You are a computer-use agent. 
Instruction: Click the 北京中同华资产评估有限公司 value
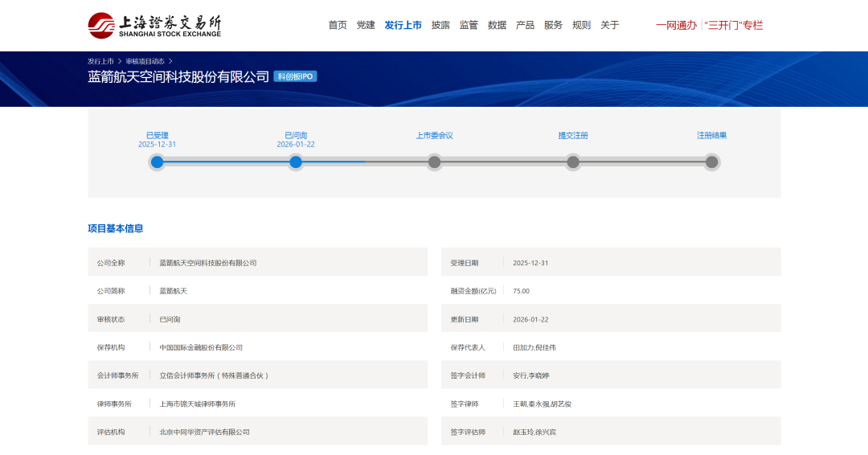[204, 432]
